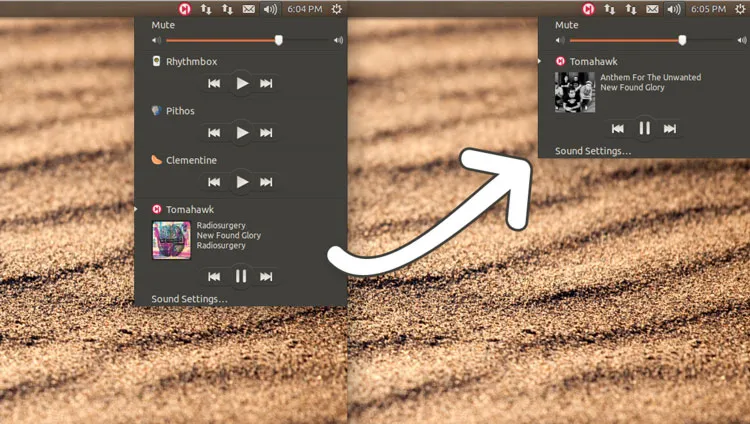This screenshot has width=750, height=424.
Task: Click Clementine orange icon
Action: click(x=156, y=160)
